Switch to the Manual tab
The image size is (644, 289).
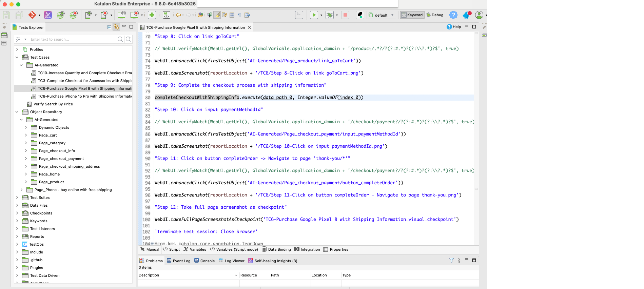tap(150, 249)
